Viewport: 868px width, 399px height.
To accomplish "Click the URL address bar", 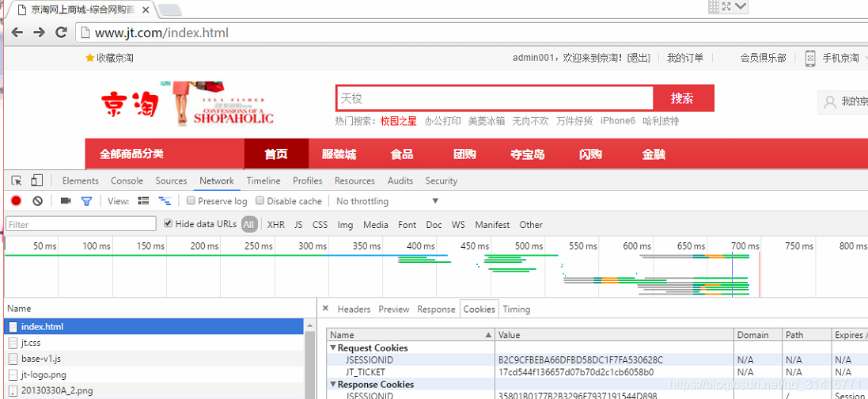I will coord(471,32).
